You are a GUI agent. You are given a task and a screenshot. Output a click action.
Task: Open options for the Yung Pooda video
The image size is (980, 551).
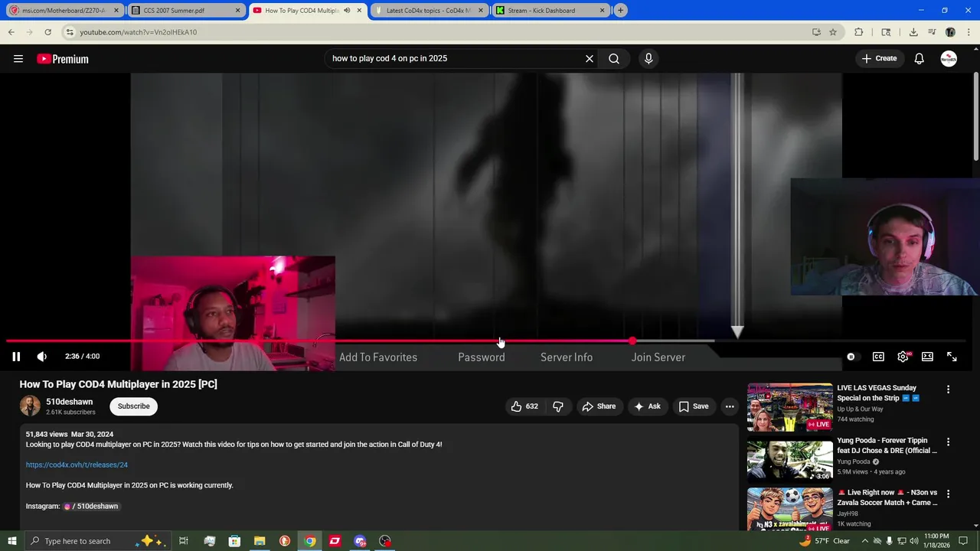click(948, 442)
